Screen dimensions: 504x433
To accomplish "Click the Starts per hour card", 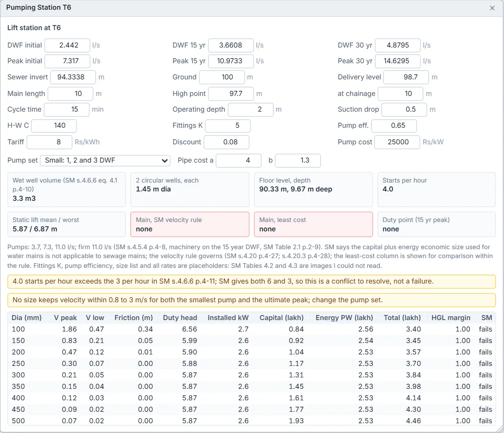I will point(437,190).
